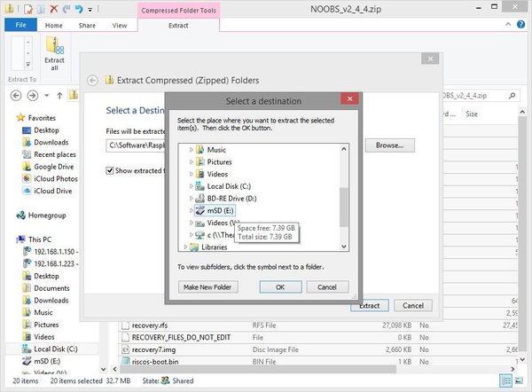
Task: Expand the Local Disk (C:) node in destination tree
Action: [x=191, y=186]
